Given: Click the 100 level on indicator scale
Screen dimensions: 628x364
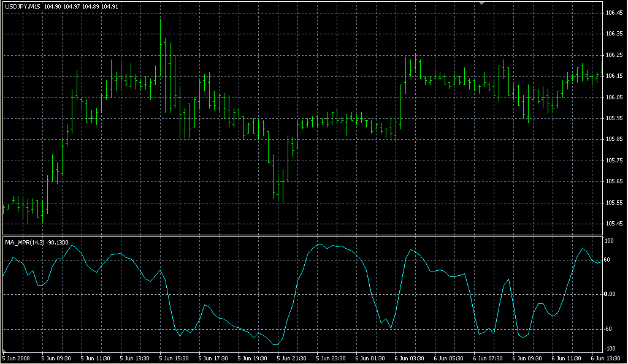Looking at the screenshot, I should click(x=609, y=241).
